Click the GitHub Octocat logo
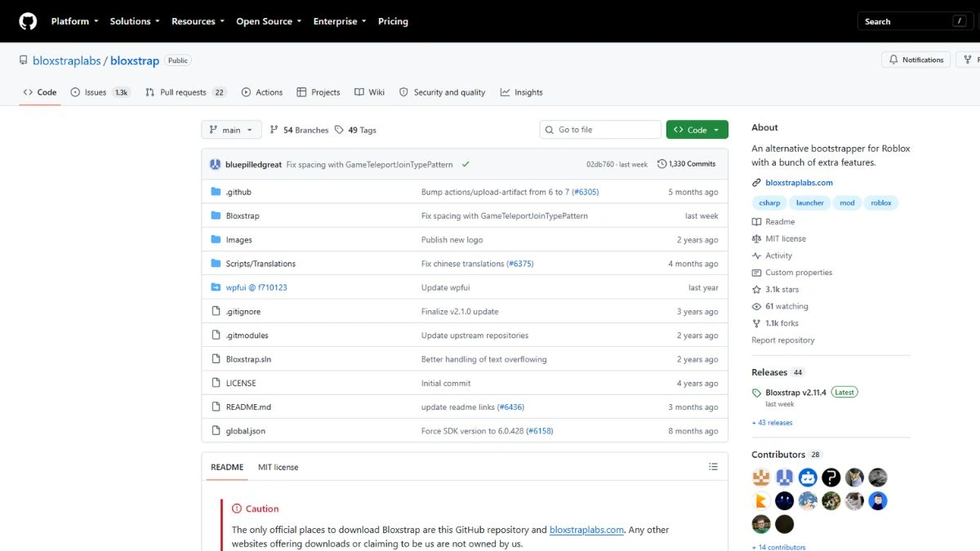The image size is (980, 551). (x=28, y=21)
